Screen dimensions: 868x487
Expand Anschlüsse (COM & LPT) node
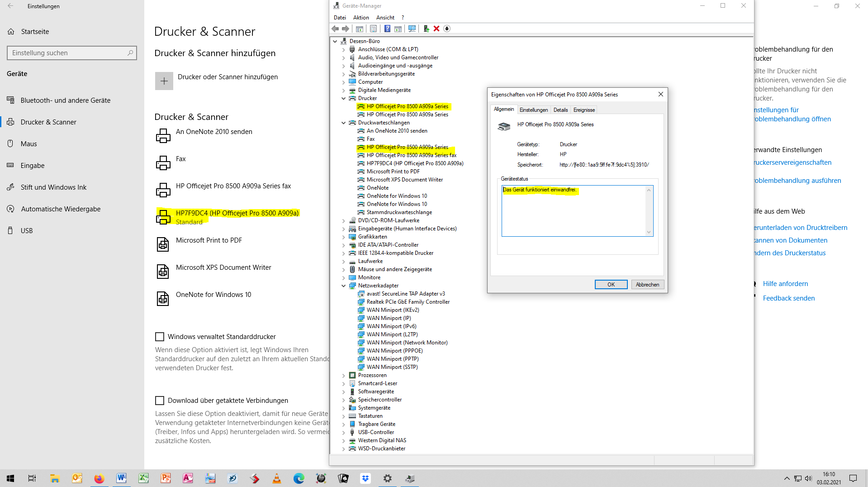343,49
